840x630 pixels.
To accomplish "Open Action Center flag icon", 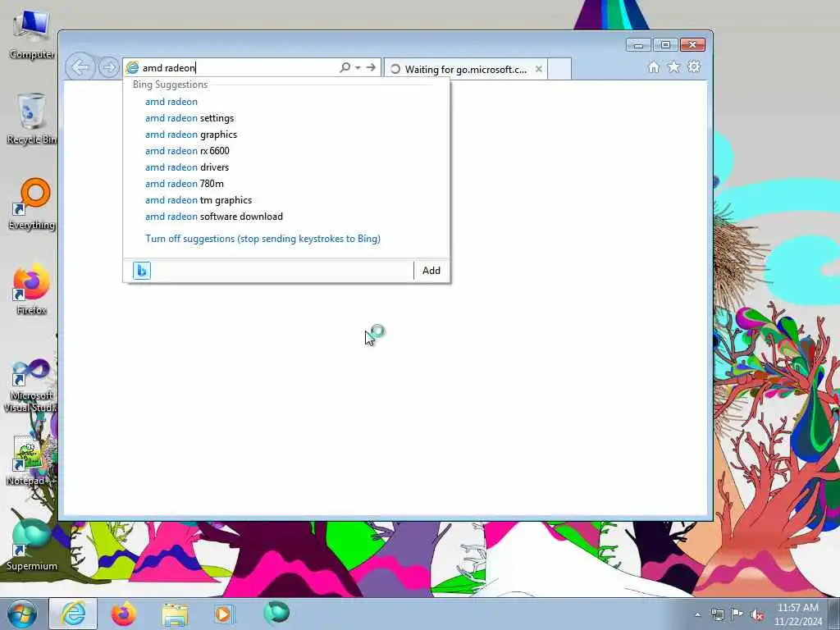I will coord(737,614).
